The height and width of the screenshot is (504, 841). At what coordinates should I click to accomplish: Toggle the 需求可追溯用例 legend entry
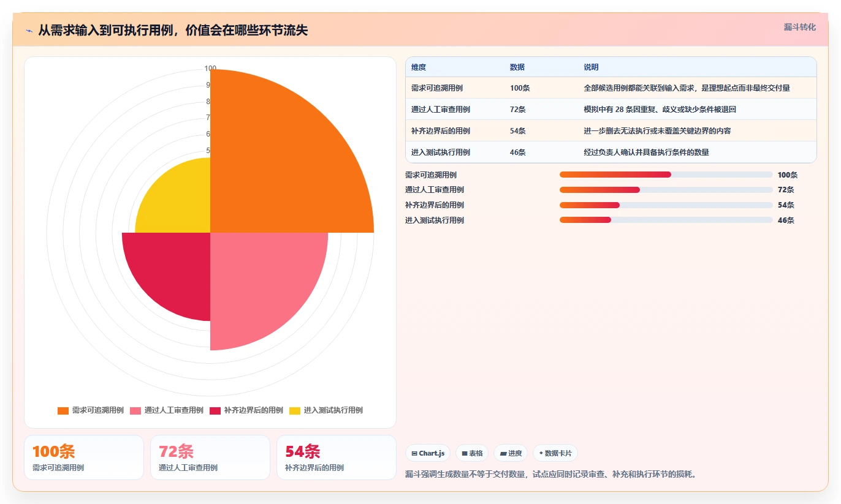91,410
